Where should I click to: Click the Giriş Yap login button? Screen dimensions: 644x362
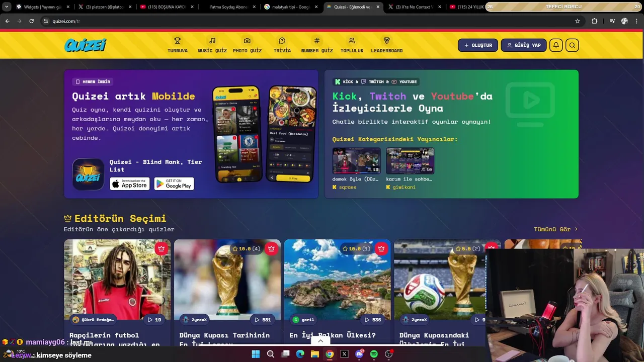(523, 45)
